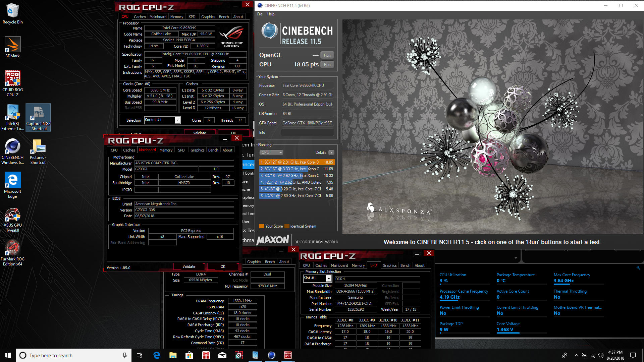Open the FurMark ROG Edition desktop icon
The width and height of the screenshot is (644, 362).
[12, 253]
